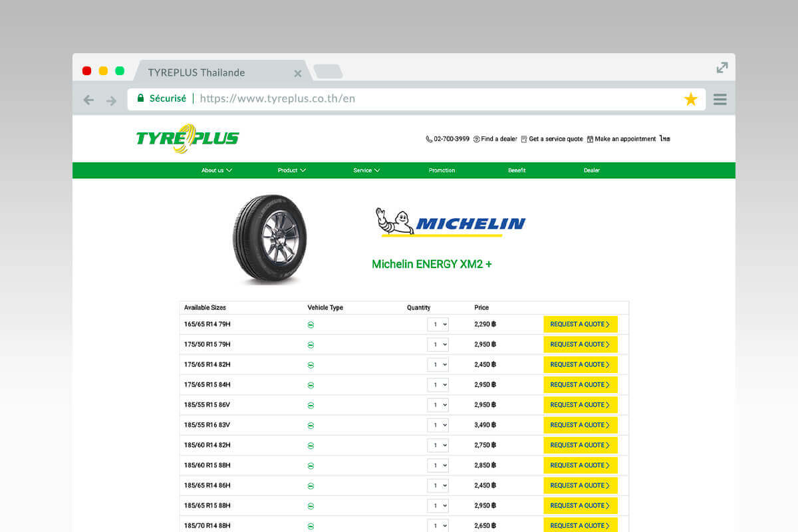Toggle fullscreen with the expand arrows icon
Viewport: 798px width, 532px height.
pos(722,68)
